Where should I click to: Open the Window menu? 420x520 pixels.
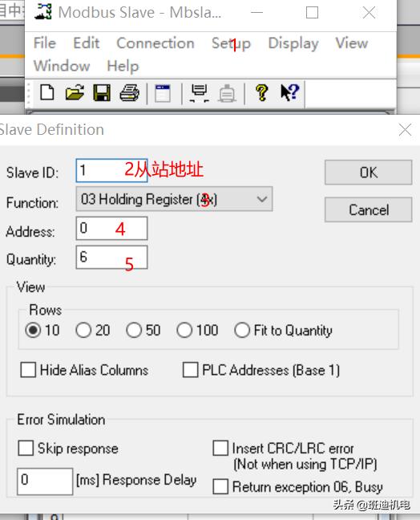click(x=62, y=66)
